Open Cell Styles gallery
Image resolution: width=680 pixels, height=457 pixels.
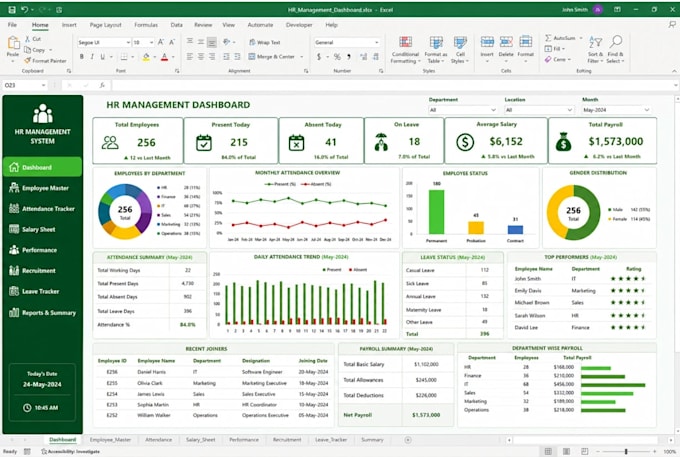click(460, 49)
